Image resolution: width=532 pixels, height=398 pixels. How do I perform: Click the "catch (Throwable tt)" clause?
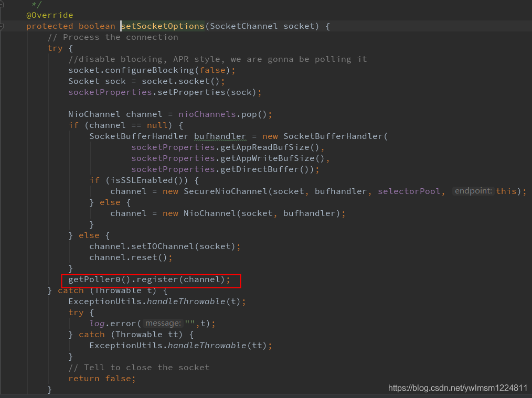tap(131, 335)
